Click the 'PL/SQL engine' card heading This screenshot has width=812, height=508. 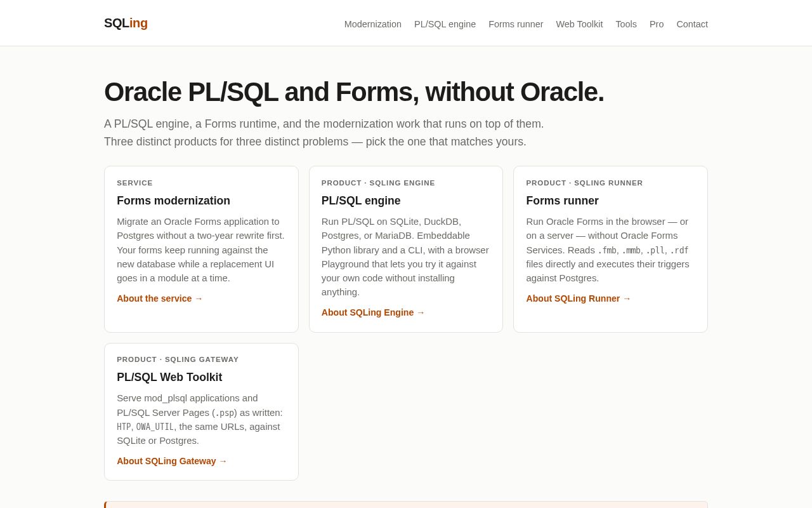[361, 201]
